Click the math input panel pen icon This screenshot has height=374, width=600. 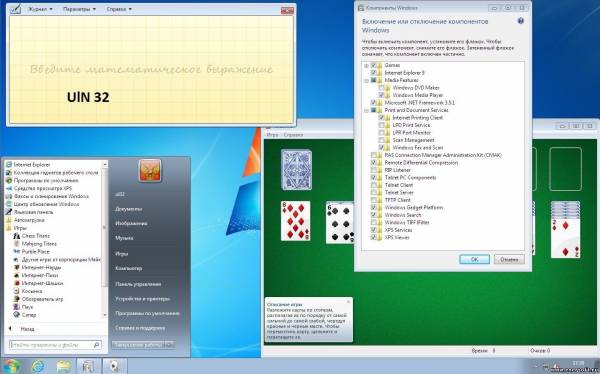(15, 9)
